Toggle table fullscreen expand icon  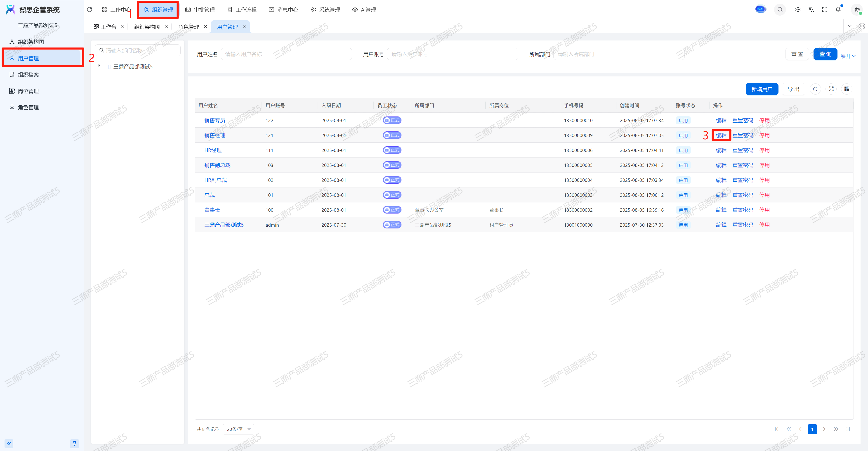[831, 89]
